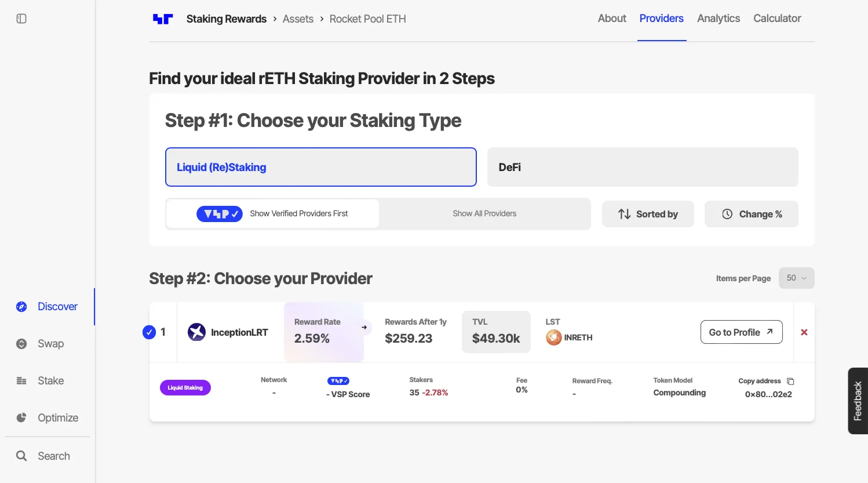Image resolution: width=868 pixels, height=483 pixels.
Task: Open the Sorted by dropdown
Action: (x=648, y=214)
